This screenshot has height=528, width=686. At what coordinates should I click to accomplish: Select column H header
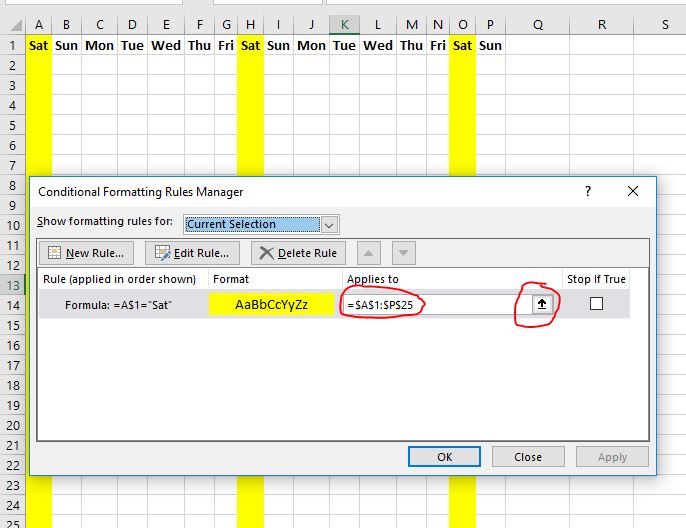[x=250, y=25]
